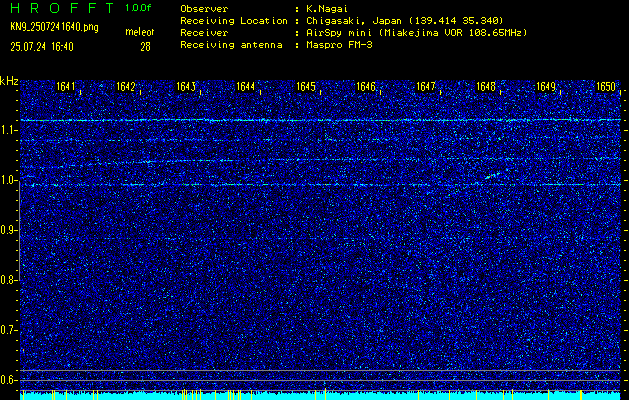
Task: Click the 1.1 kHz axis label
Action: pos(8,130)
